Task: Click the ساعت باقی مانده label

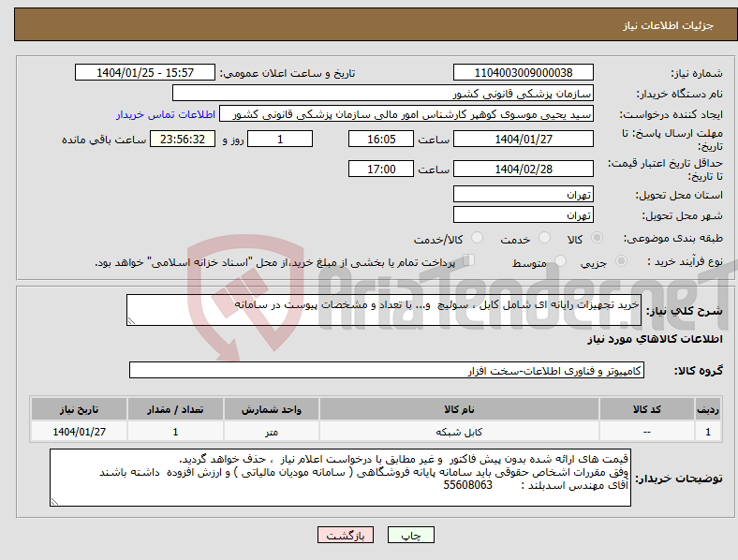Action: [x=104, y=140]
